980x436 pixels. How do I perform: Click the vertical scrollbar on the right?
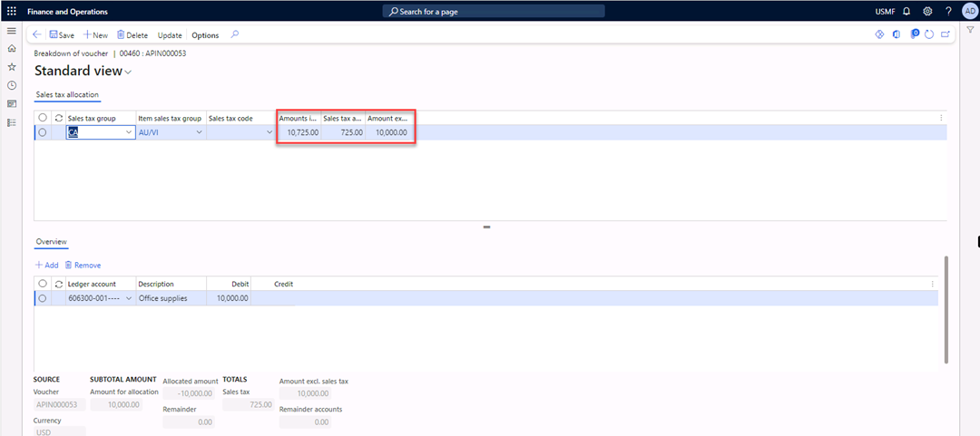(x=946, y=309)
